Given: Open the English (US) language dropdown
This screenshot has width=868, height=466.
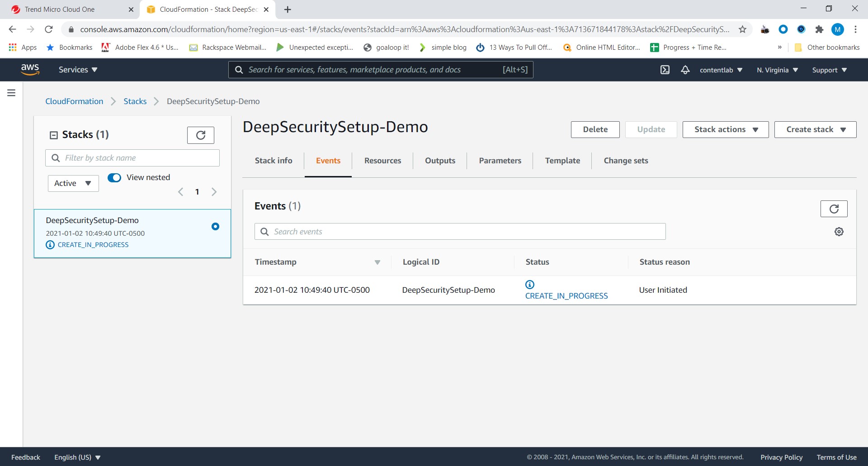Looking at the screenshot, I should 77,457.
